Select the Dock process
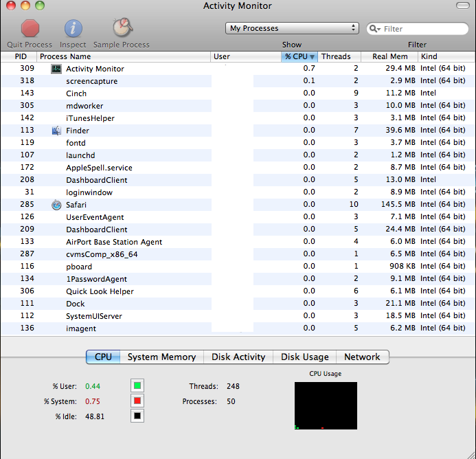Viewport: 476px width, 459px height. (x=238, y=304)
